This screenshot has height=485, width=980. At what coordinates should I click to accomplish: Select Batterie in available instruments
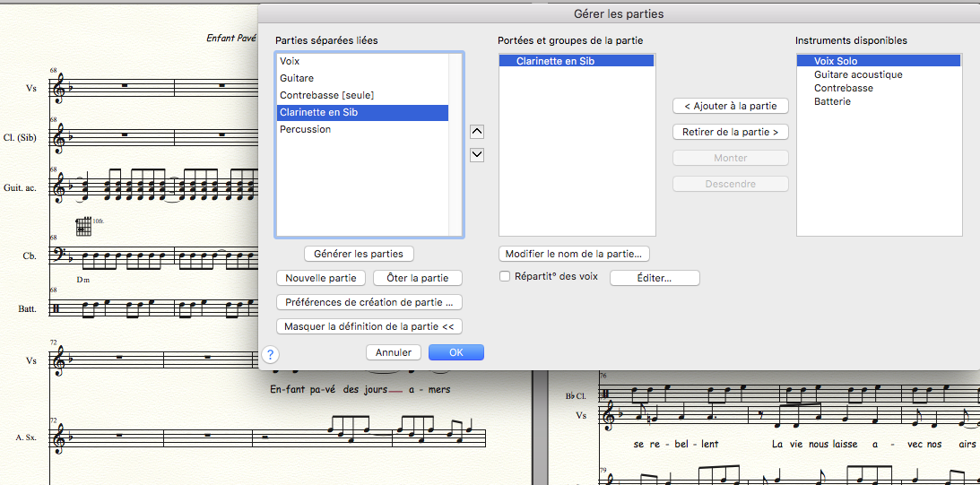click(832, 101)
